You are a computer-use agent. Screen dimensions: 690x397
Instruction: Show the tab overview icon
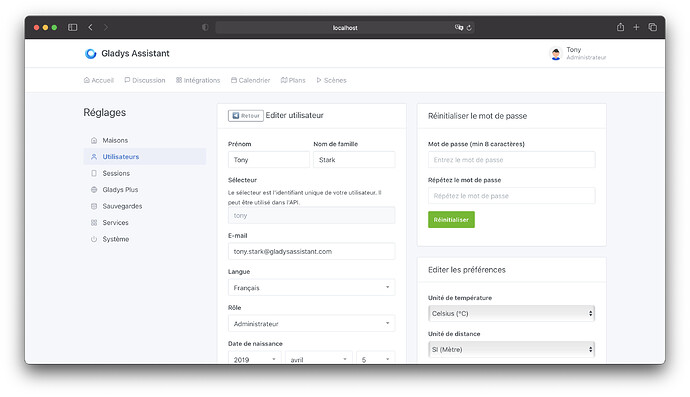click(x=653, y=27)
